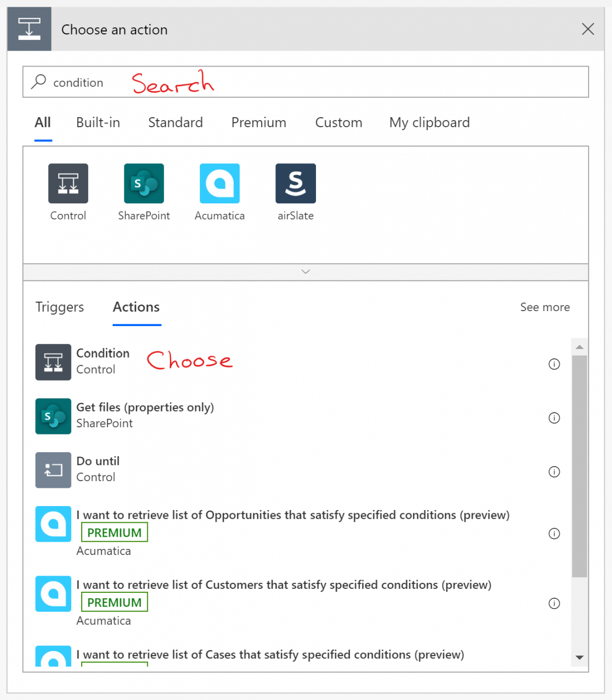Collapse the connectors section with the chevron

(x=305, y=272)
